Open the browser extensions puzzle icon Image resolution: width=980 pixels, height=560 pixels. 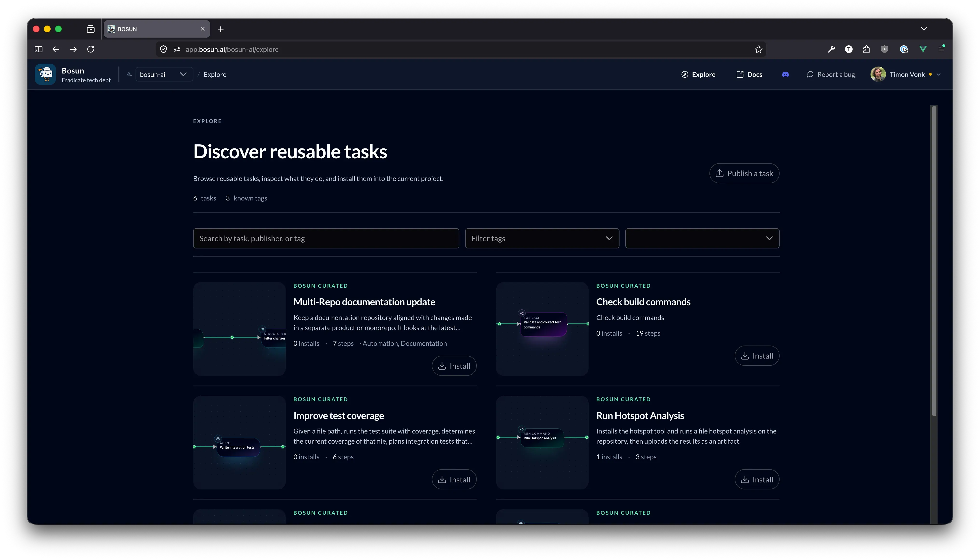(866, 49)
